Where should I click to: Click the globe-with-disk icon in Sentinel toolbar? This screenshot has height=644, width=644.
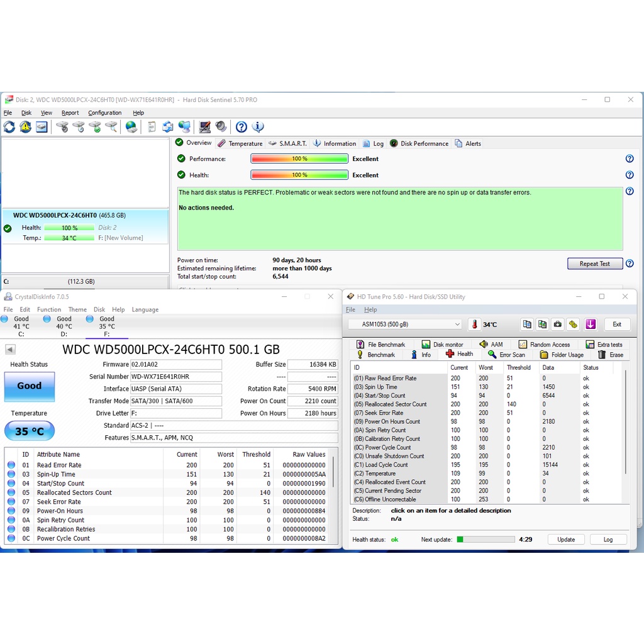click(x=131, y=127)
